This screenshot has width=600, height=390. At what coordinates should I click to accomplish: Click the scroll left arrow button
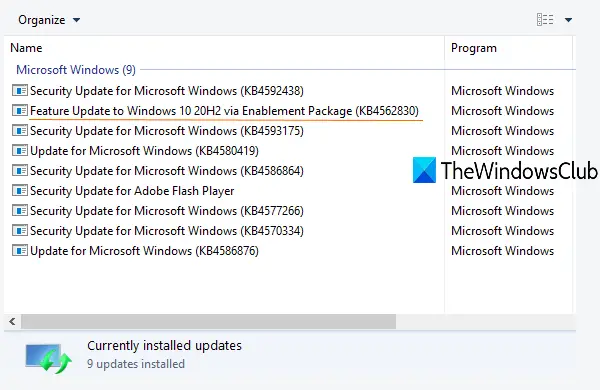(x=12, y=321)
